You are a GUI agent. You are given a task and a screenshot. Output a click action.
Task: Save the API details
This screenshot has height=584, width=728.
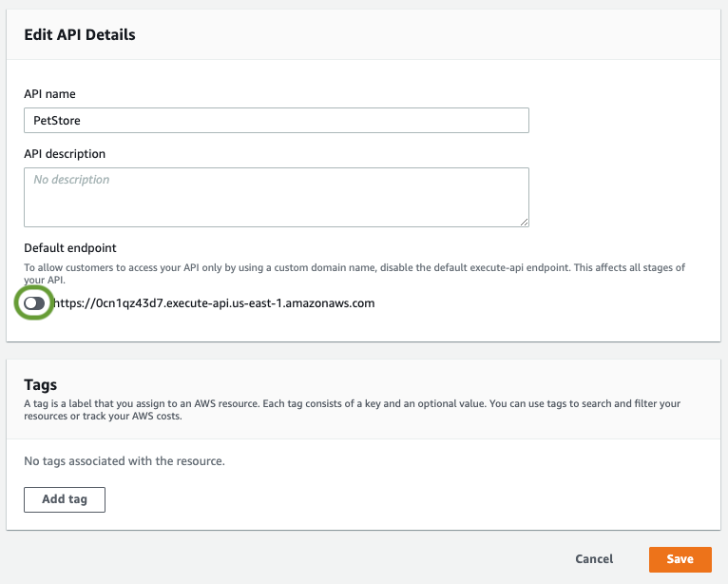click(x=680, y=559)
